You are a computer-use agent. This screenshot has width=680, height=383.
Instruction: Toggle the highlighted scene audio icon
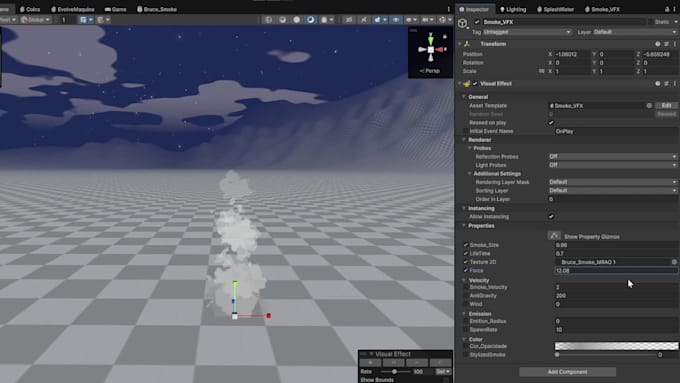coord(311,20)
